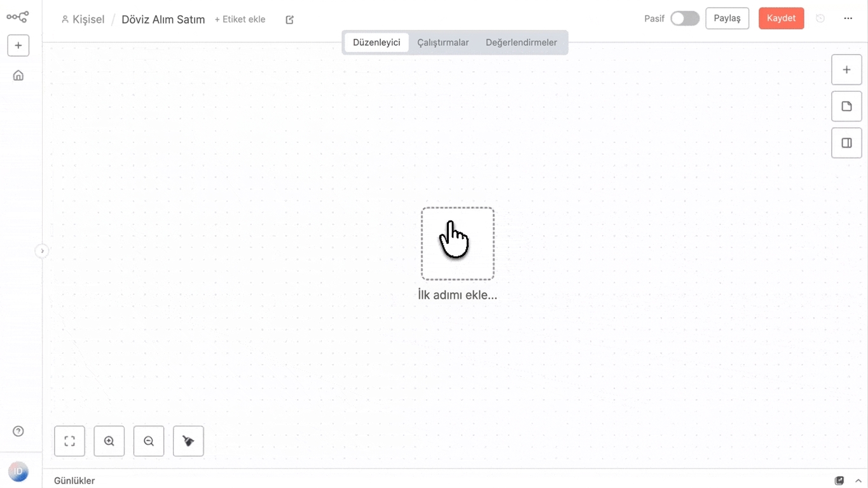Screen dimensions: 868x488
Task: Toggle the side panel icon
Action: [846, 143]
